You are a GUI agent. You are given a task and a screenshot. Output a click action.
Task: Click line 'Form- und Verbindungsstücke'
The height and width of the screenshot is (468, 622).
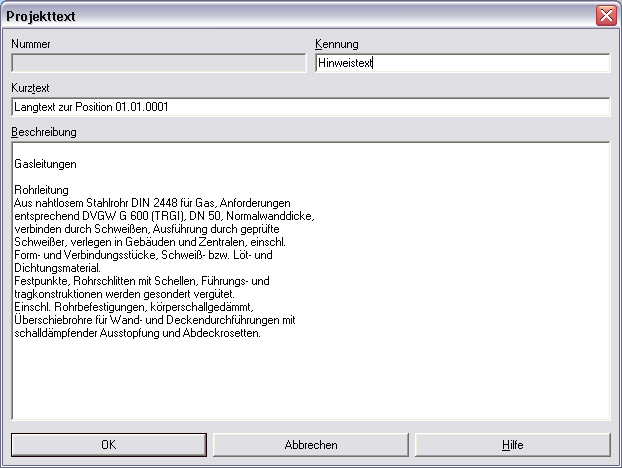tap(143, 255)
